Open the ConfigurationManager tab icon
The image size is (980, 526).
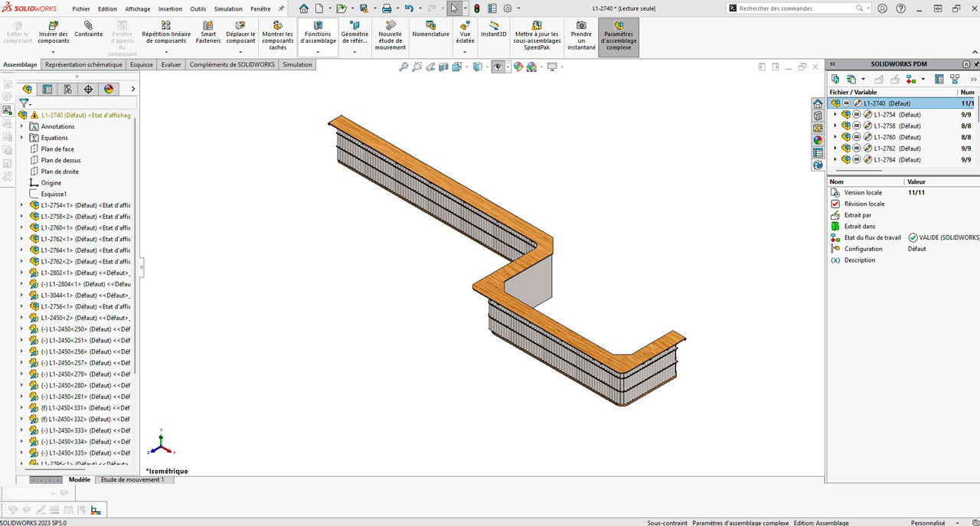(x=68, y=90)
